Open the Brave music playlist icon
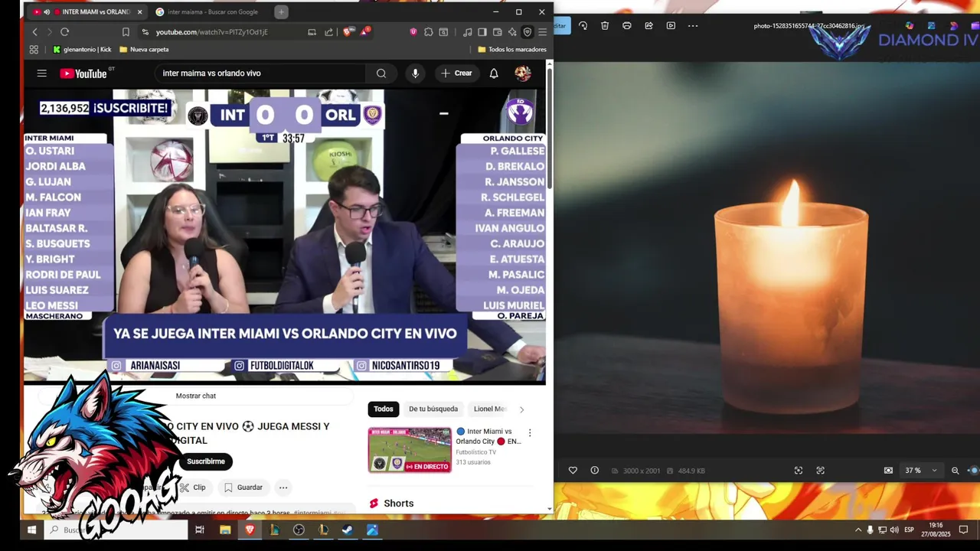This screenshot has height=551, width=980. click(x=467, y=32)
